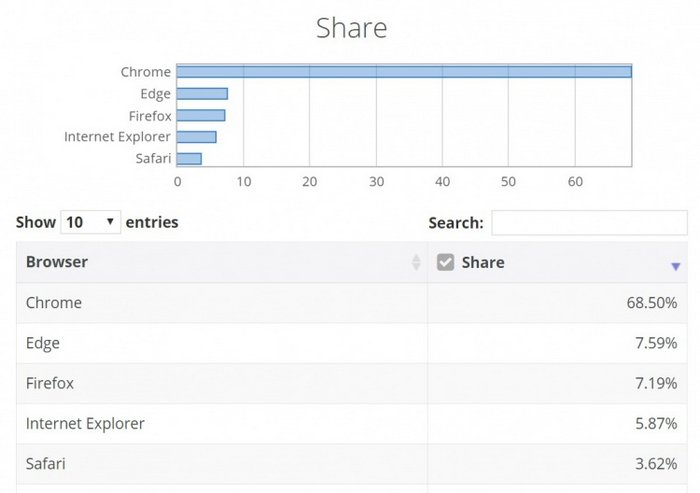The width and height of the screenshot is (700, 493).
Task: Uncheck the Share column checkbox
Action: pyautogui.click(x=446, y=262)
